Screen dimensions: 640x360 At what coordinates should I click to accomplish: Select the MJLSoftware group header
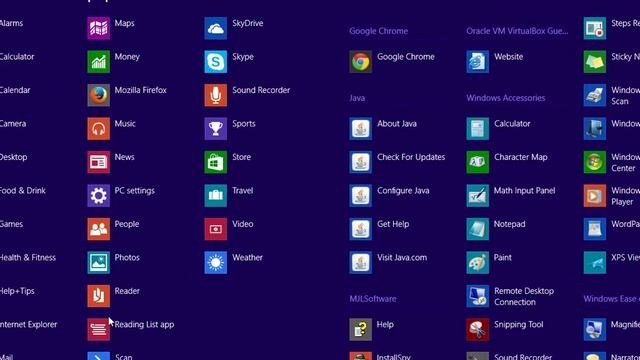tap(373, 299)
